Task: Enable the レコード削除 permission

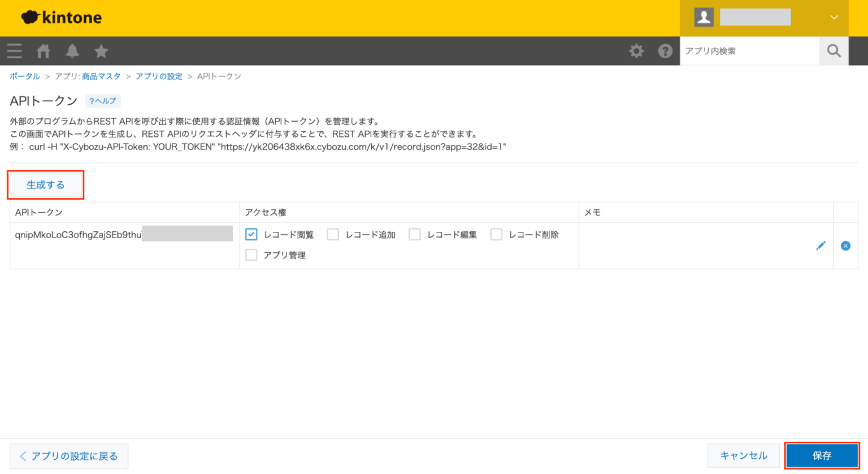Action: (496, 234)
